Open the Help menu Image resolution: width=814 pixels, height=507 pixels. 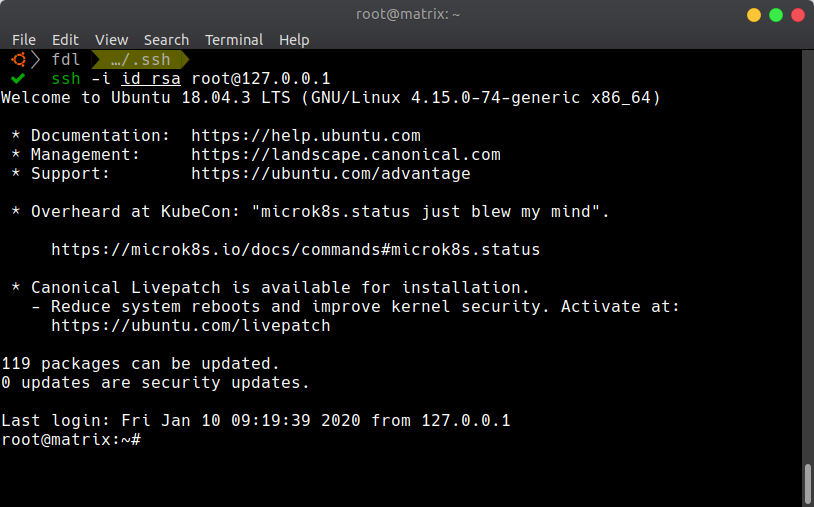[294, 40]
